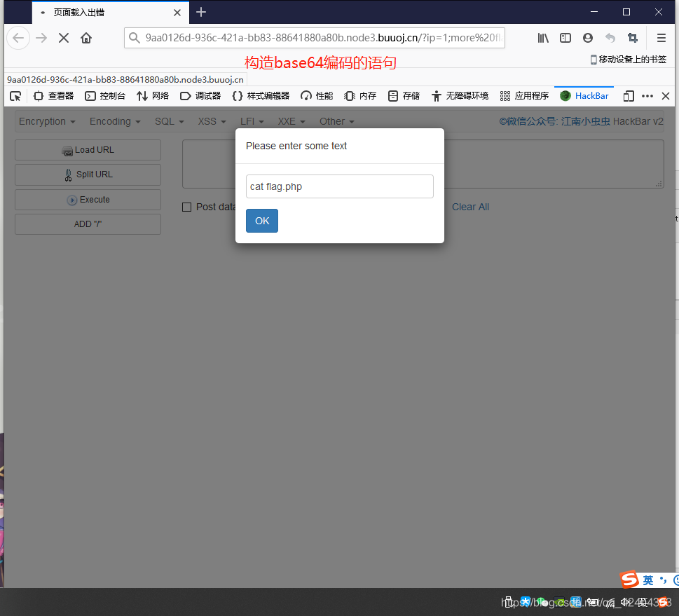Switch to the 调试器 debugger tab

click(x=200, y=96)
